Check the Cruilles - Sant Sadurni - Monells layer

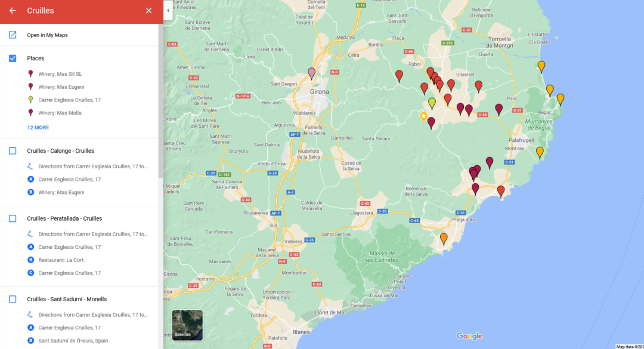pos(12,299)
